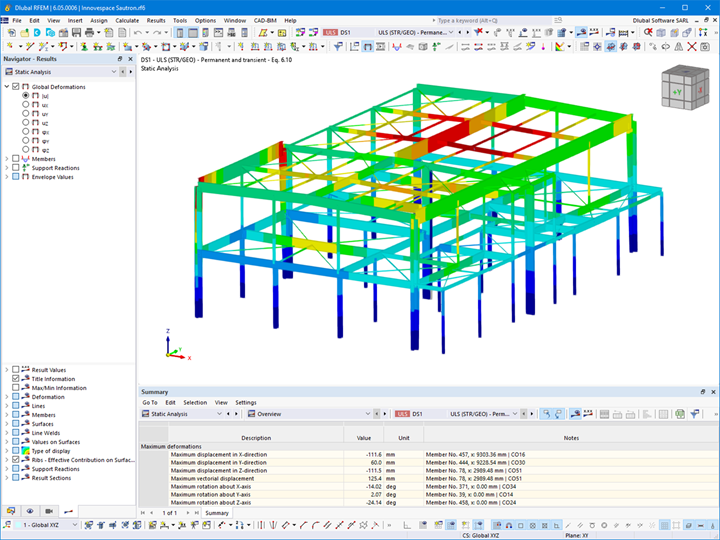This screenshot has width=720, height=540.
Task: Uncheck Global Deformations checkbox
Action: click(x=16, y=86)
